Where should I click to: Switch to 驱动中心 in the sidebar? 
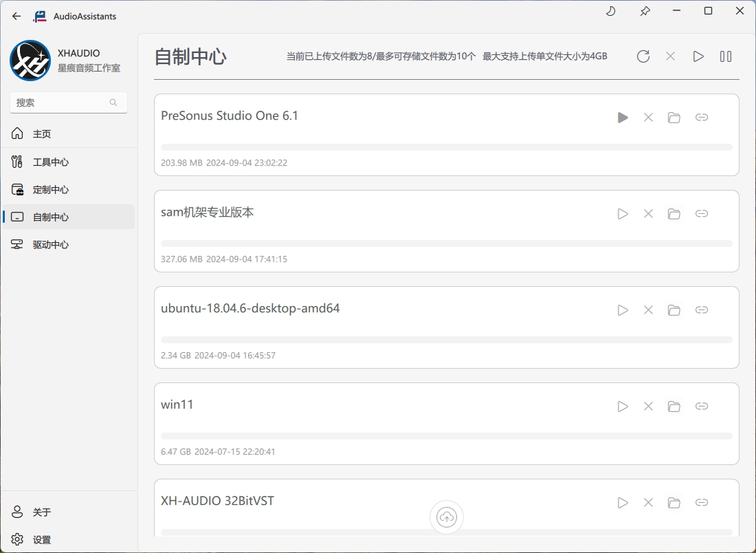50,245
